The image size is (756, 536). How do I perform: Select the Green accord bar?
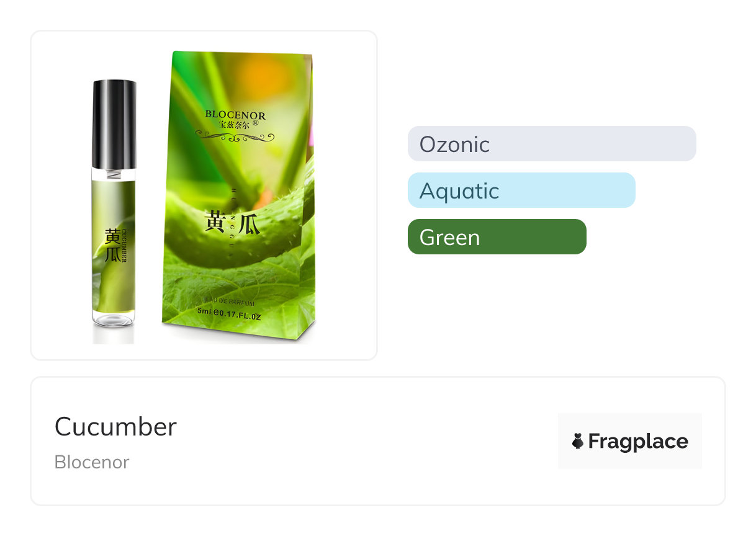pos(497,237)
